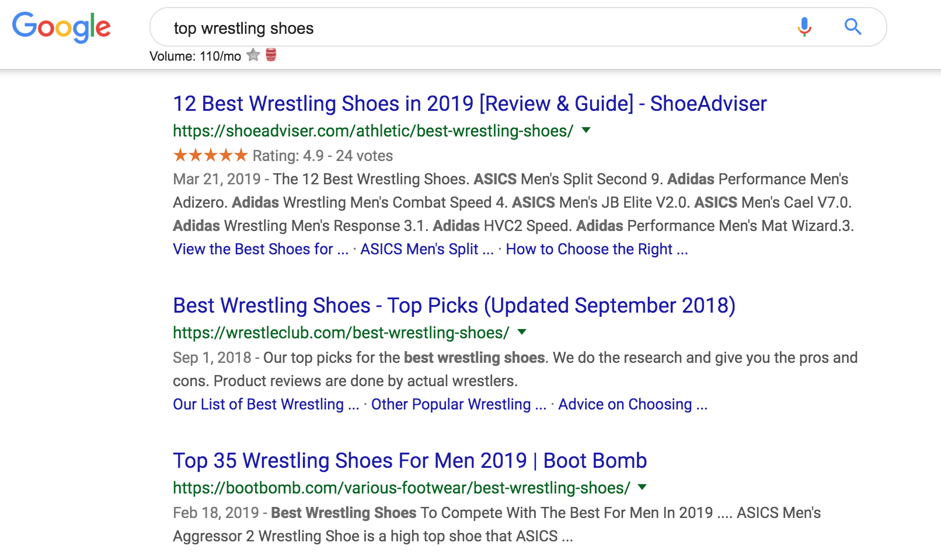Screen dimensions: 941x560
Task: Click the "Our List of Best Wrestling" sitelink
Action: click(266, 404)
